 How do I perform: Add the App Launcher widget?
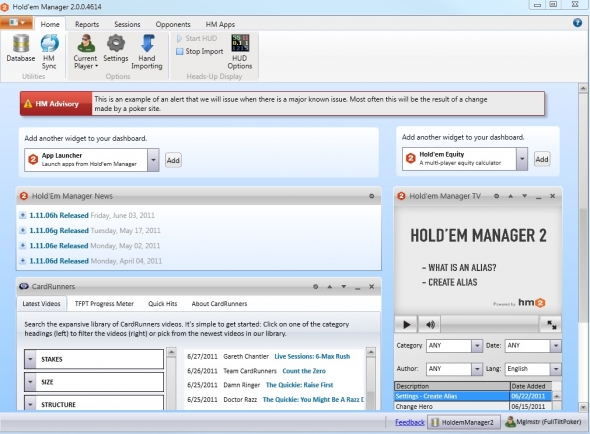(x=173, y=160)
